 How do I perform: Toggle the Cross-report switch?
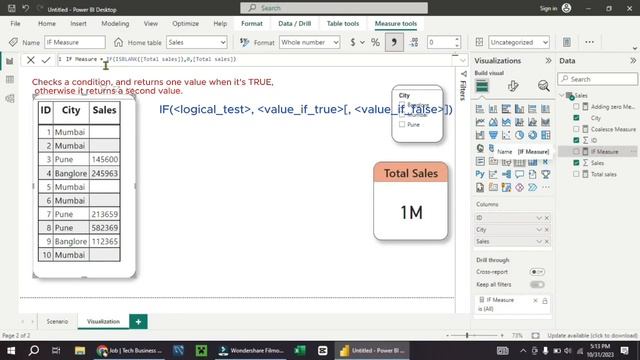tap(537, 272)
